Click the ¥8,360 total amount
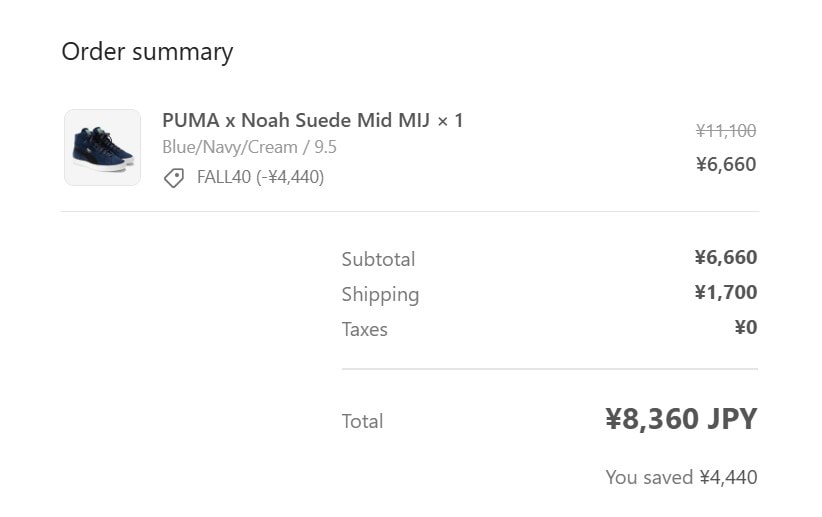This screenshot has height=517, width=822. point(652,419)
